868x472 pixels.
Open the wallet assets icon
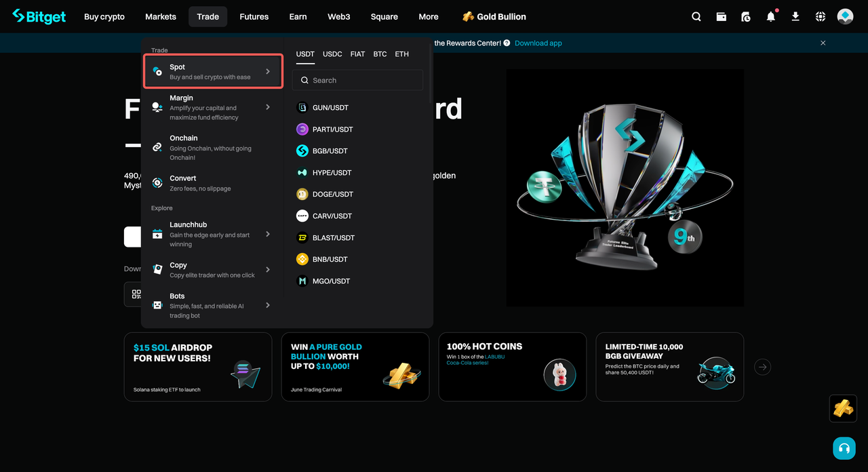[x=722, y=16]
